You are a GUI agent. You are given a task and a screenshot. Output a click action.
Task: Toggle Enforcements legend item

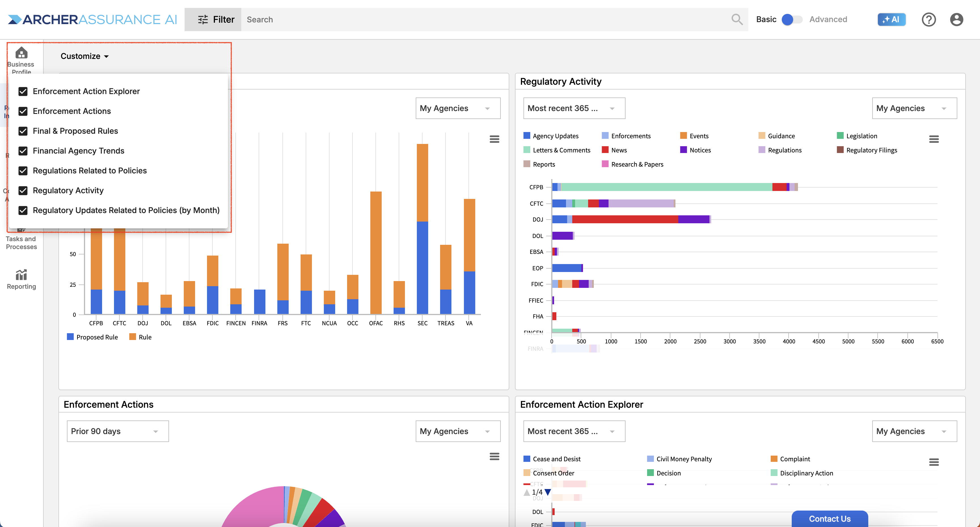point(626,136)
